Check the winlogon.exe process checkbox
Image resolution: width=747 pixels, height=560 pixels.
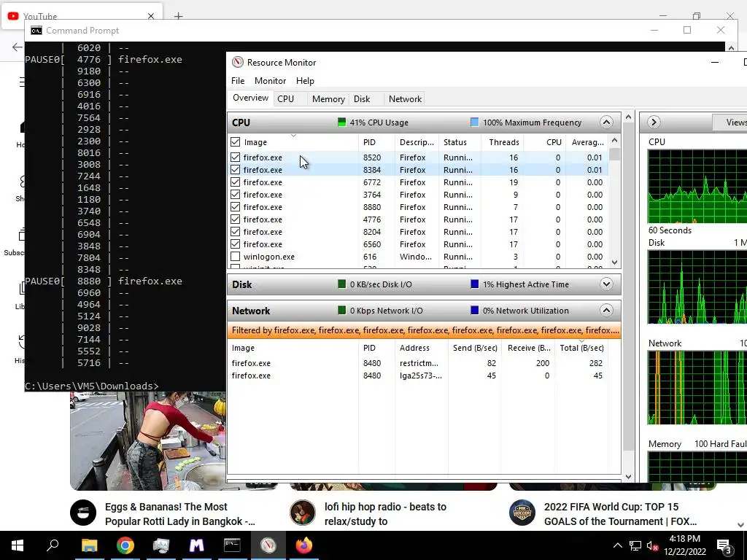[x=236, y=256]
